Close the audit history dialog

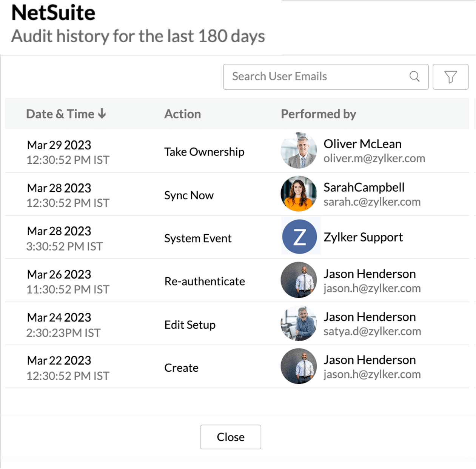pyautogui.click(x=230, y=437)
